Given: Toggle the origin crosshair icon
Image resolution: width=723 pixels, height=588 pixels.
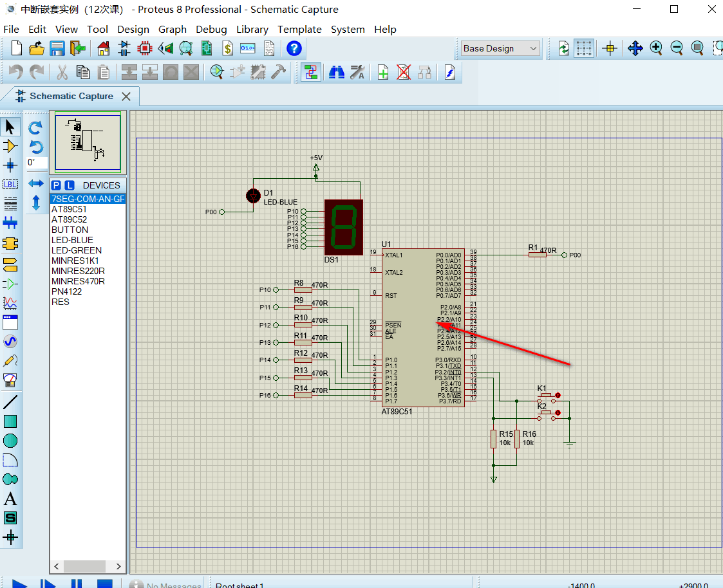Looking at the screenshot, I should click(x=610, y=48).
